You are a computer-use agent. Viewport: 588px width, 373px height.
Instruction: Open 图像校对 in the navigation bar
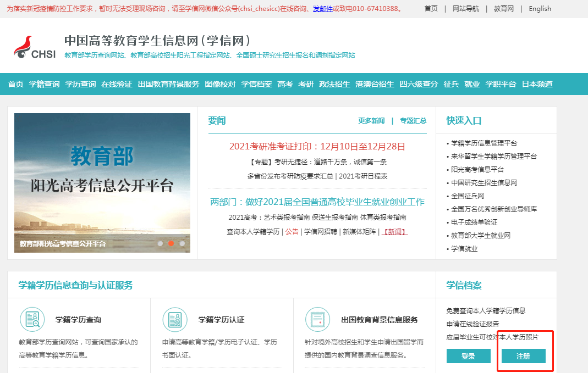click(x=220, y=84)
